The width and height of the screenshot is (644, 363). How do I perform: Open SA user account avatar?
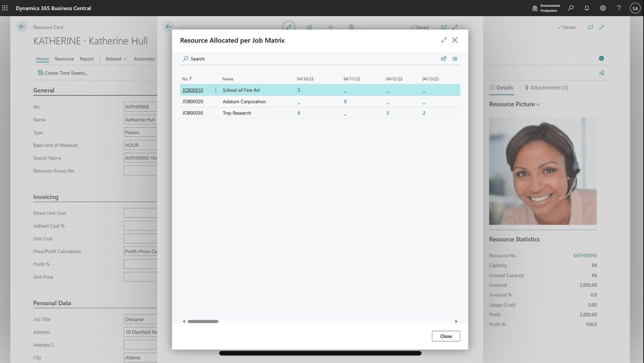635,8
